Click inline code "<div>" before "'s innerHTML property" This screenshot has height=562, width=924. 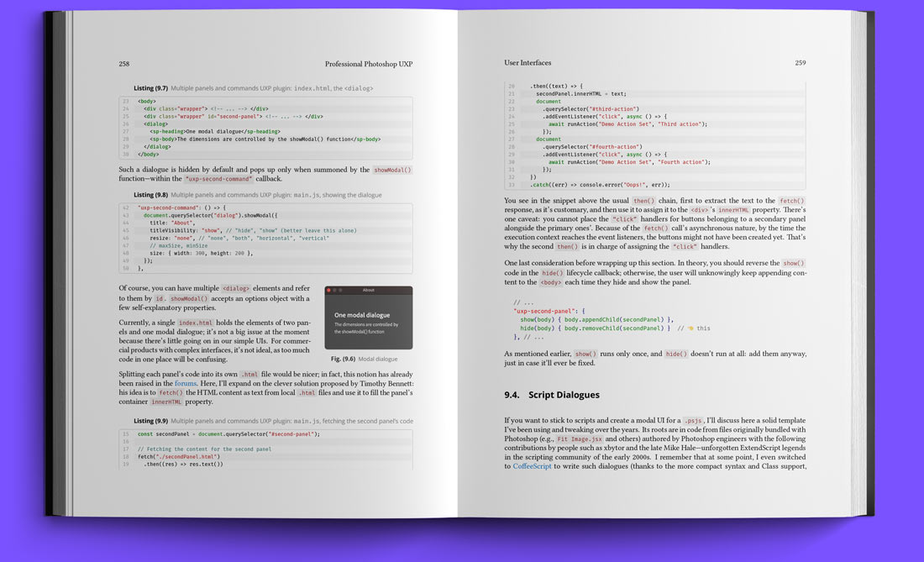point(699,210)
